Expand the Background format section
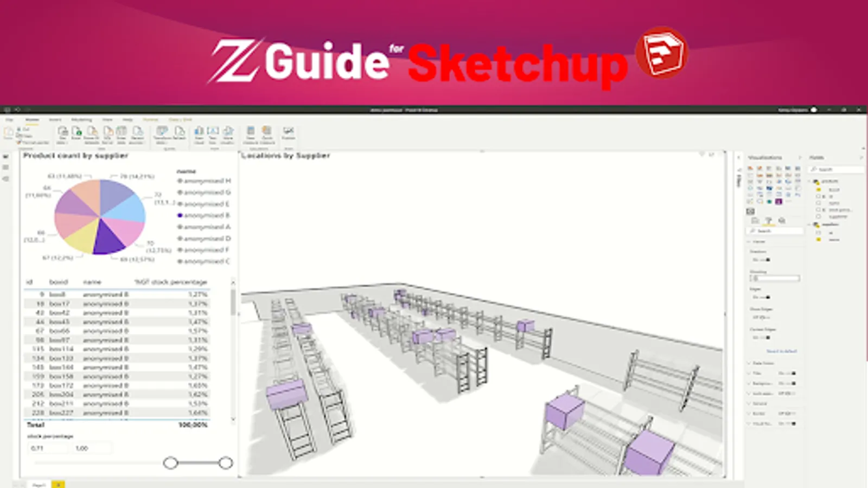Viewport: 868px width, 488px height. coord(750,383)
